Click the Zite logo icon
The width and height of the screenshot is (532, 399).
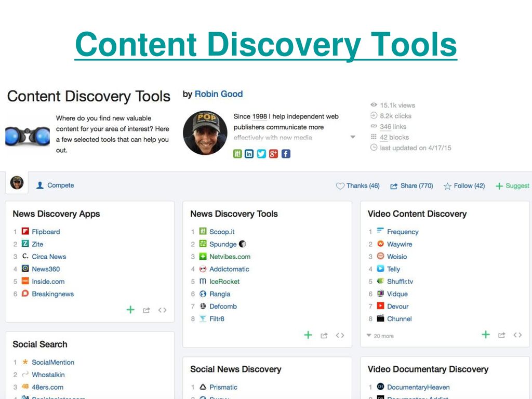(x=25, y=244)
